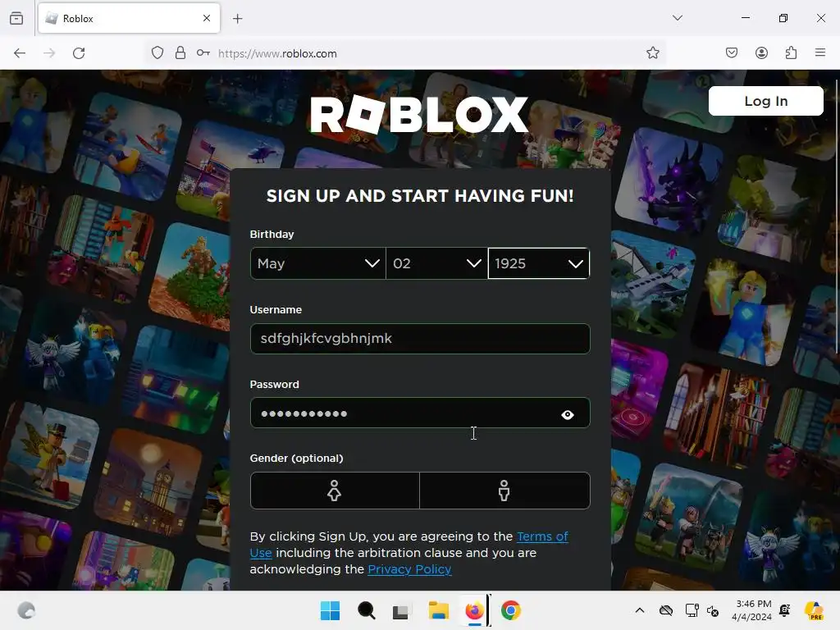Open the birthday year dropdown
Viewport: 840px width, 630px height.
coord(539,263)
